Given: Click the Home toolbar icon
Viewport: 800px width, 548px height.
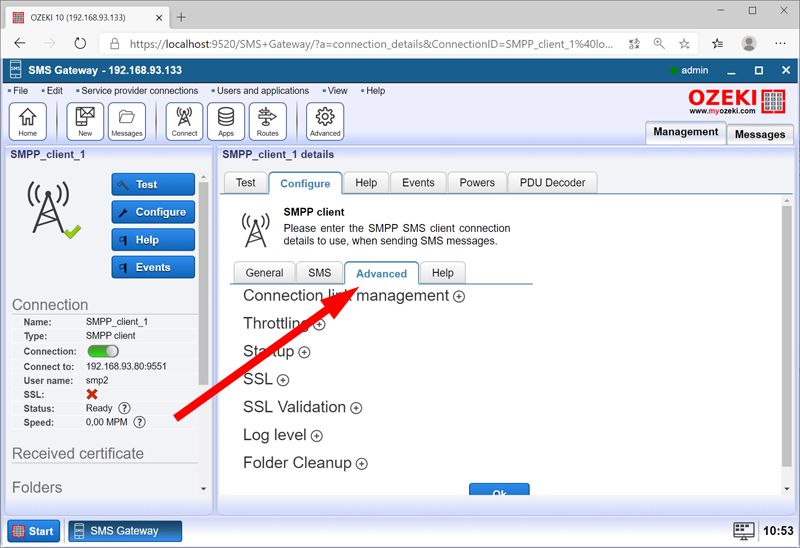Looking at the screenshot, I should point(27,121).
